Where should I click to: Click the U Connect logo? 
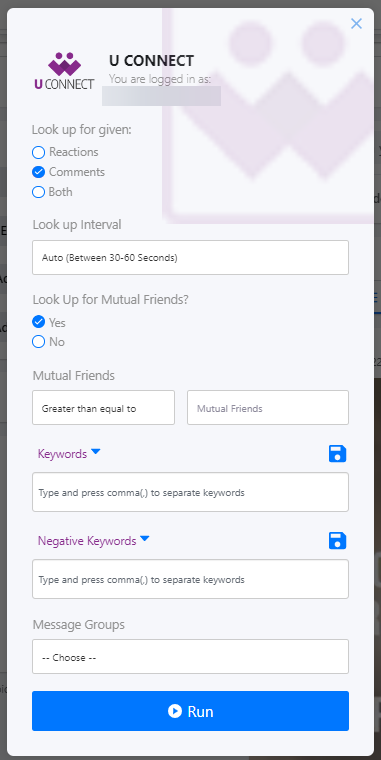coord(64,71)
